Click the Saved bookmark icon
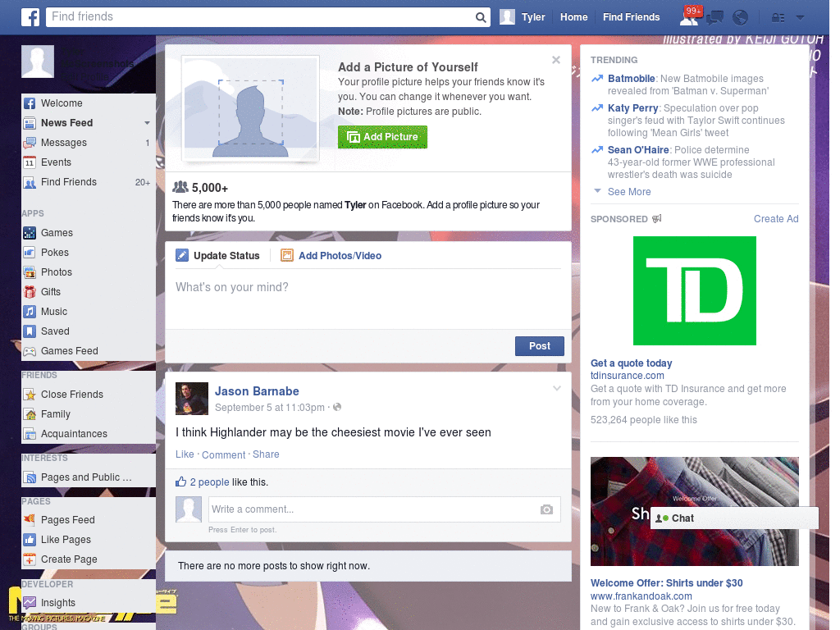Viewport: 840px width, 630px height. (30, 331)
